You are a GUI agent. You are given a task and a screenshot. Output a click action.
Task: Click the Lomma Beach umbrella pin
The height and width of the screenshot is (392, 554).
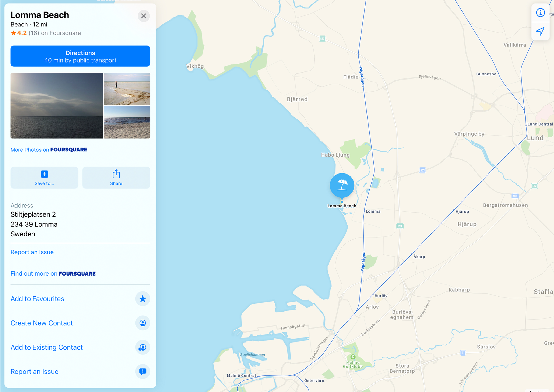tap(342, 186)
